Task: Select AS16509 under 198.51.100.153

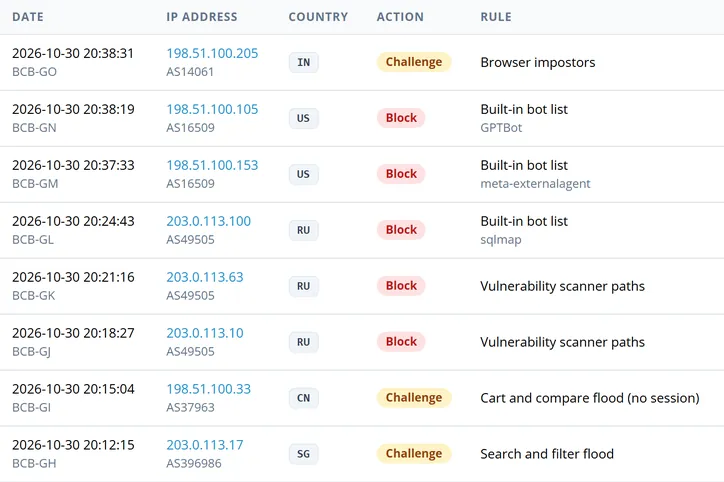Action: [x=190, y=184]
